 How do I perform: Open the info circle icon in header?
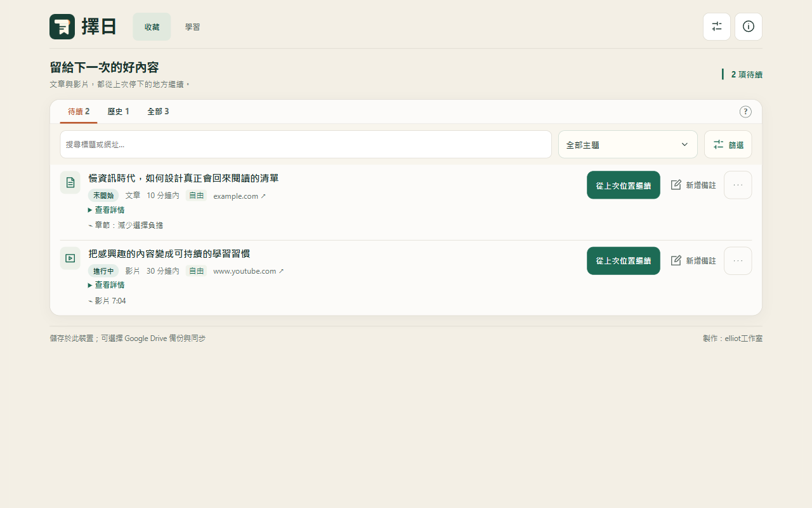[x=749, y=27]
